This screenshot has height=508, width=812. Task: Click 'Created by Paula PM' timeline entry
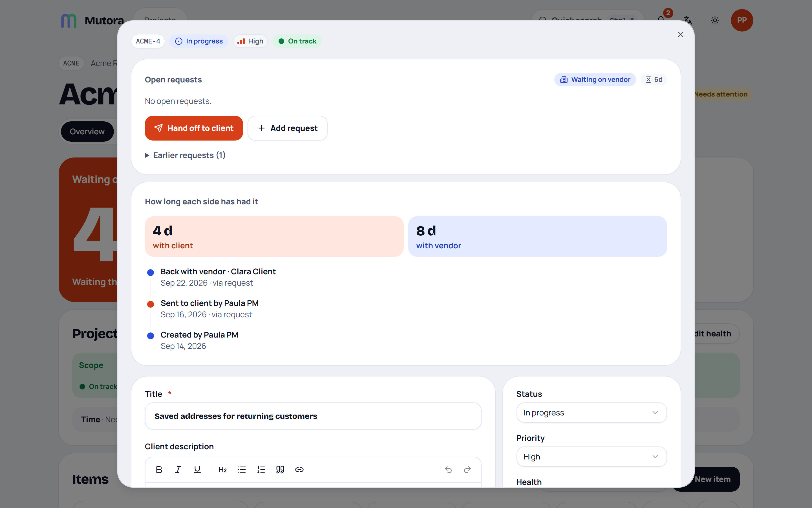click(x=199, y=335)
